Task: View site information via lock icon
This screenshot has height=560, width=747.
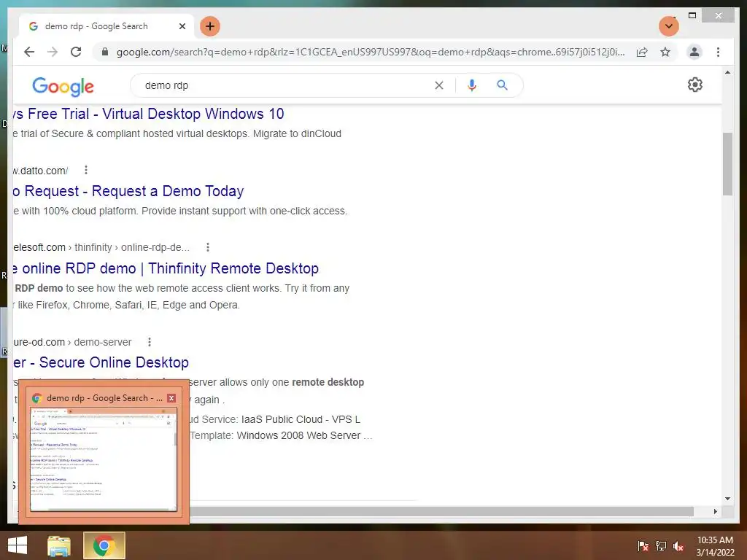Action: coord(105,52)
